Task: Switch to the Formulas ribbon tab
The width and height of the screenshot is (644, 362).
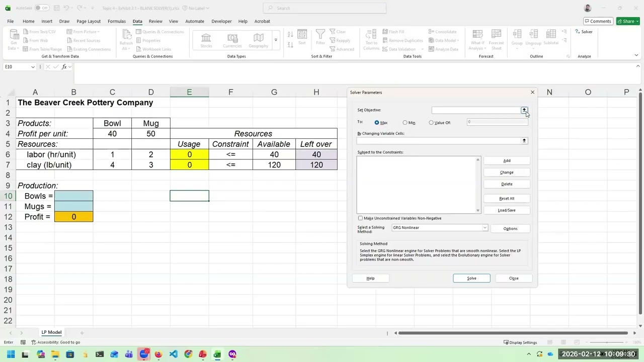Action: tap(117, 21)
